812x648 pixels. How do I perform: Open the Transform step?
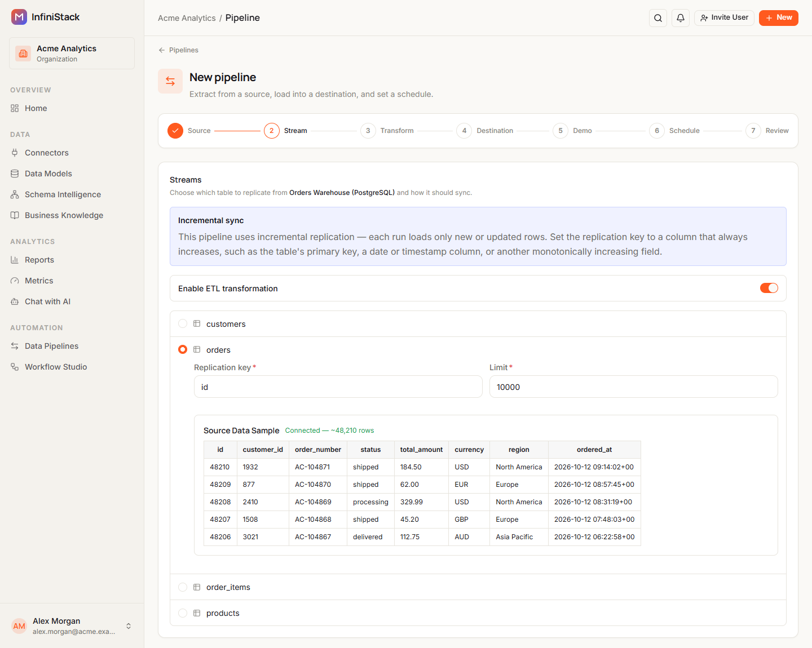tap(387, 131)
